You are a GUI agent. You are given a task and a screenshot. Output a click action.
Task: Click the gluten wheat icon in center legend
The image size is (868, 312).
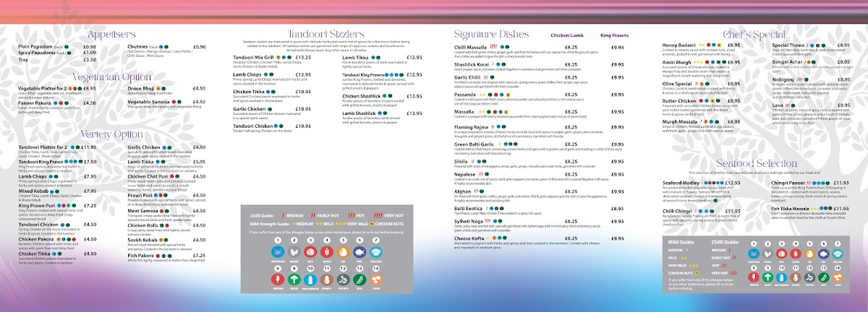[x=327, y=252]
